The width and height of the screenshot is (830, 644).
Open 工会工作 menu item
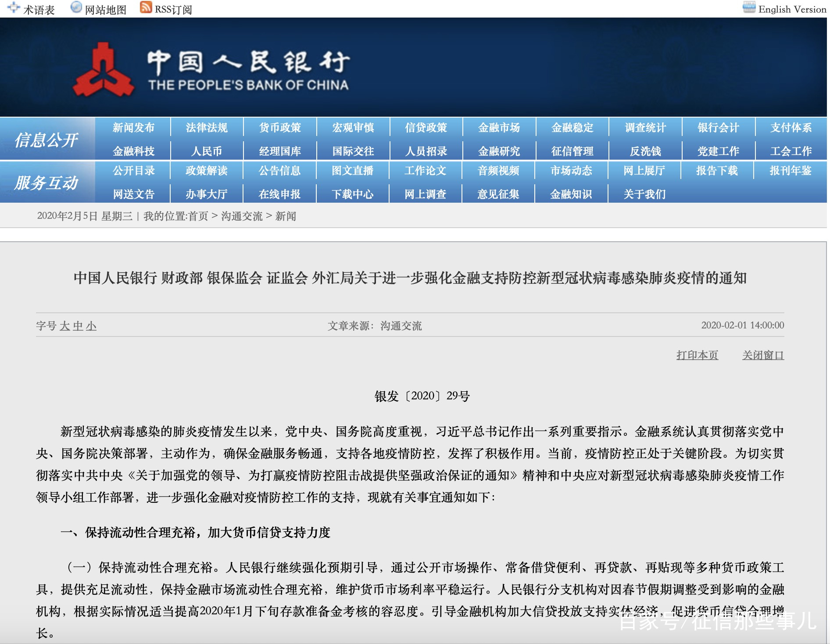[x=791, y=151]
